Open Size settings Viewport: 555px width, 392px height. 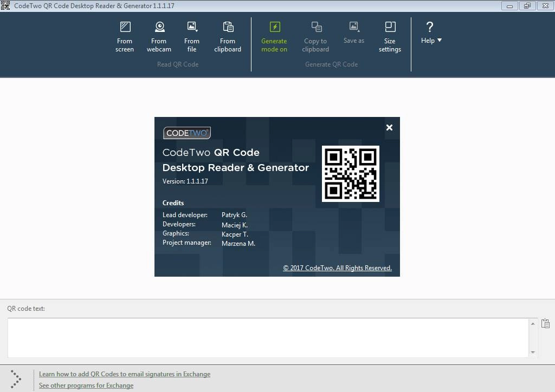[390, 37]
